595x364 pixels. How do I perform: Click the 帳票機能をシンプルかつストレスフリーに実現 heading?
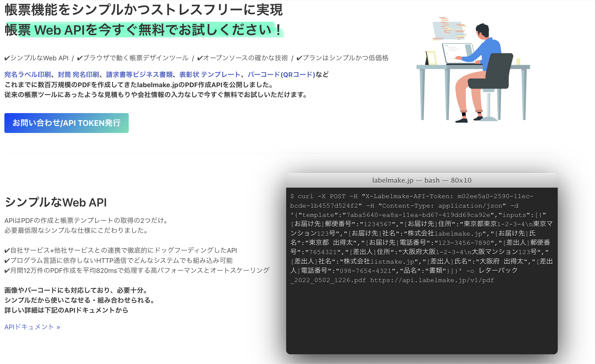[x=144, y=10]
